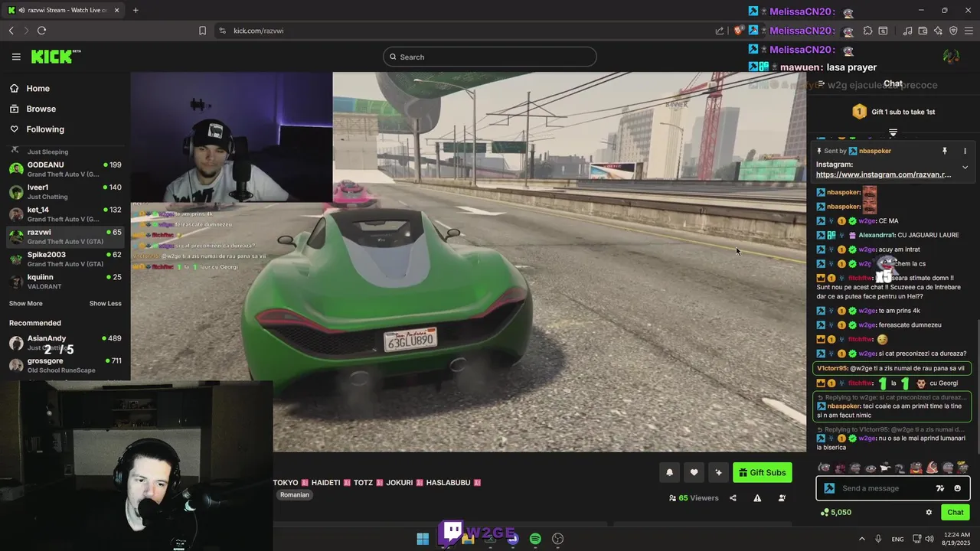This screenshot has height=551, width=980.
Task: Send message with green Chat button
Action: (x=955, y=513)
